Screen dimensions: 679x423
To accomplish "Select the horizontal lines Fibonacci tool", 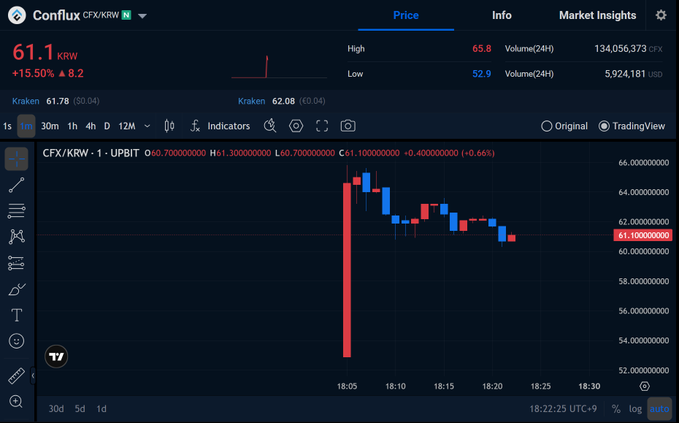I will point(16,211).
